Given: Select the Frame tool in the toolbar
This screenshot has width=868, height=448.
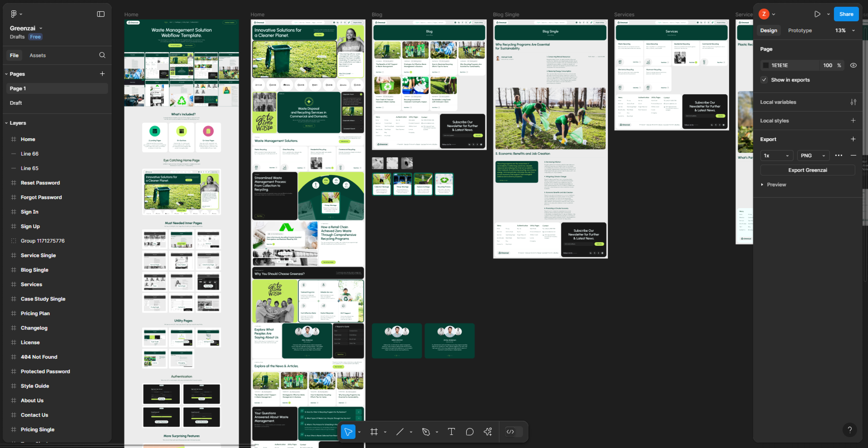Looking at the screenshot, I should click(374, 432).
